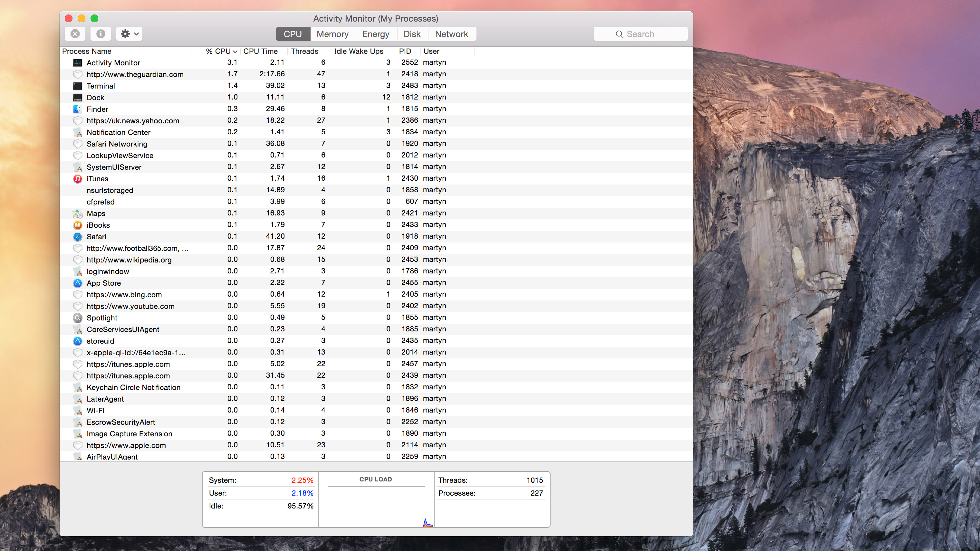Viewport: 980px width, 551px height.
Task: Click the magnifier icon in Search
Action: (620, 34)
